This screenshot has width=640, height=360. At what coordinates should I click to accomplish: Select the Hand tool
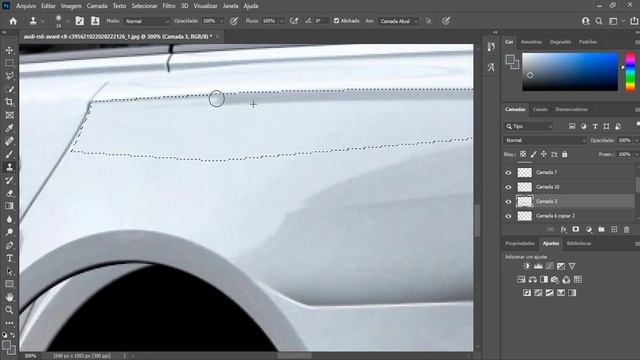tap(9, 297)
